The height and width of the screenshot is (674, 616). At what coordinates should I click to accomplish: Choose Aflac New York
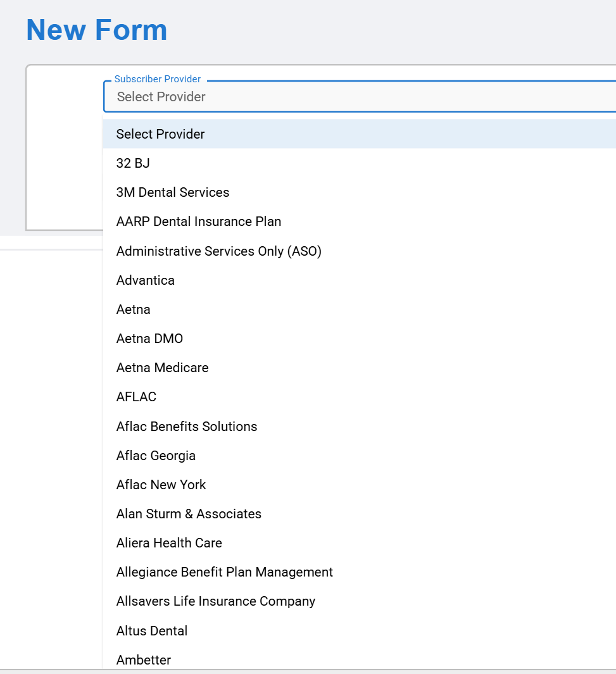coord(161,485)
